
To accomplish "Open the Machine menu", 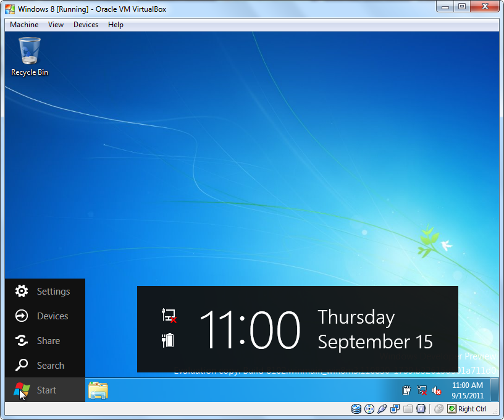I will tap(24, 25).
